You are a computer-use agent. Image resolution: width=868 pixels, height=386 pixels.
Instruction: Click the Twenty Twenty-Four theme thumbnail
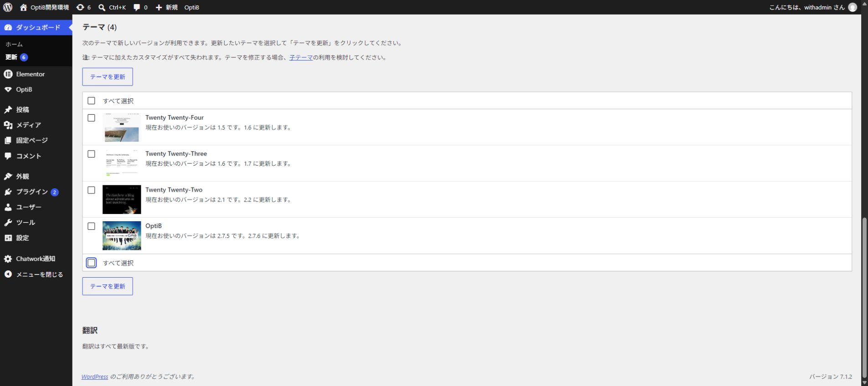(x=122, y=127)
